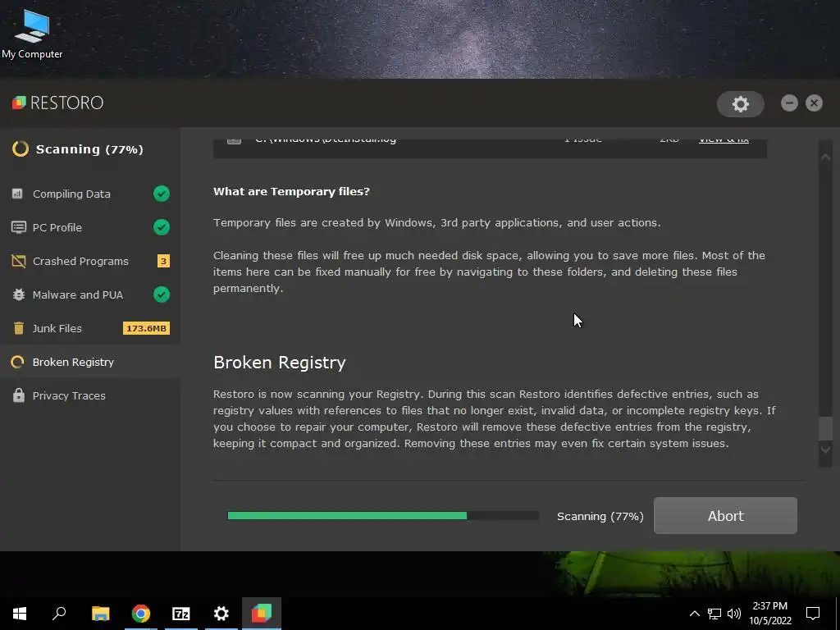Click the Compiling Data chart icon
Image resolution: width=840 pixels, height=630 pixels.
click(18, 194)
